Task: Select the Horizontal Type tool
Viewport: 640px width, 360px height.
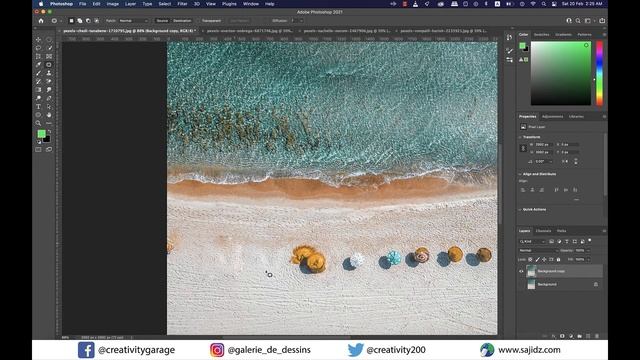Action: coord(38,107)
